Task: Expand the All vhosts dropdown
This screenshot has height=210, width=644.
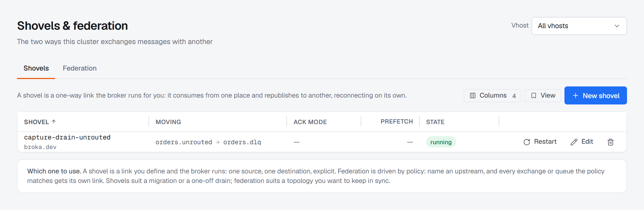Action: coord(579,26)
